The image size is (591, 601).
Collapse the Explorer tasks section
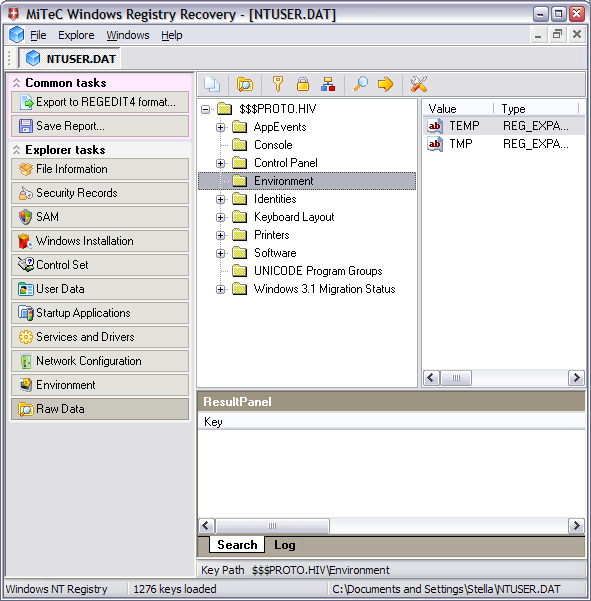coord(16,150)
